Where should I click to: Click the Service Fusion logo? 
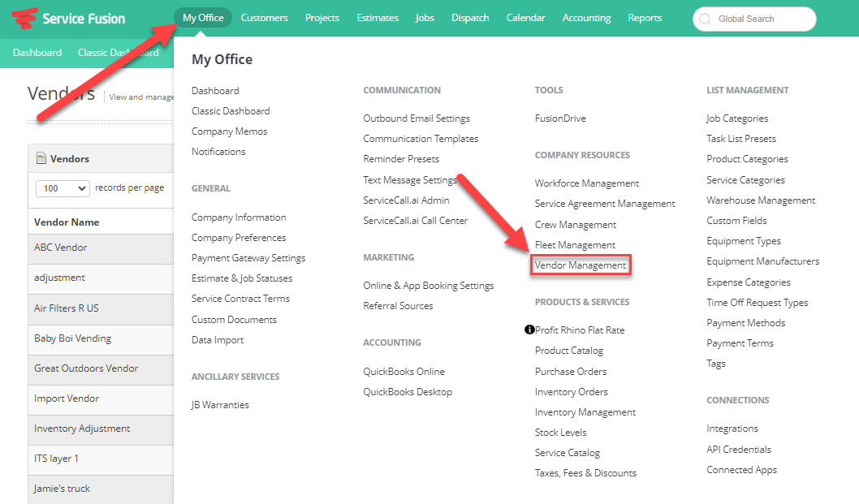[68, 18]
